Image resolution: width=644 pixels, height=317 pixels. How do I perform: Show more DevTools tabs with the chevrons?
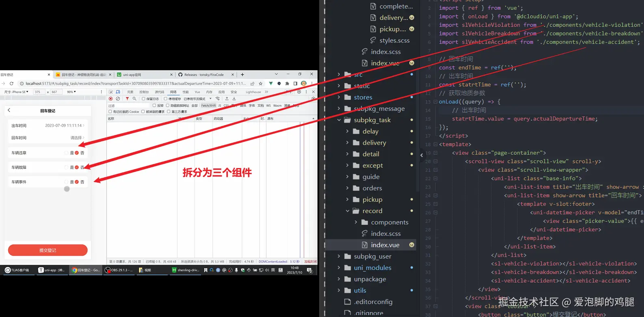coord(266,92)
